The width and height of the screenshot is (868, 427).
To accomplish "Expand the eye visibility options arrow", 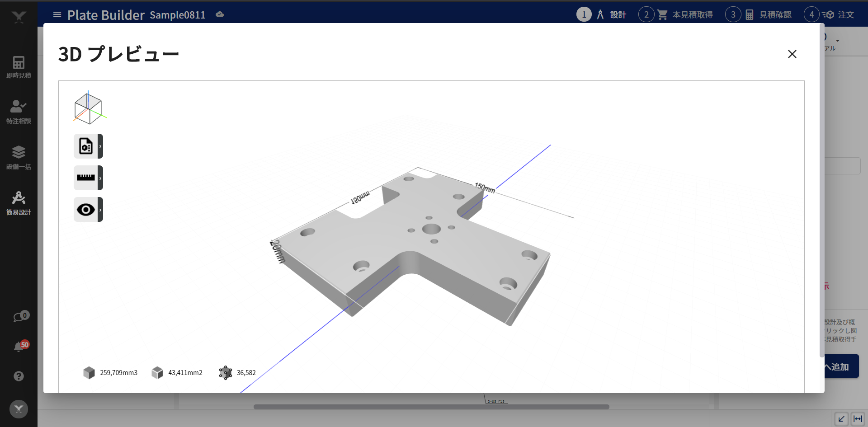I will [x=100, y=210].
